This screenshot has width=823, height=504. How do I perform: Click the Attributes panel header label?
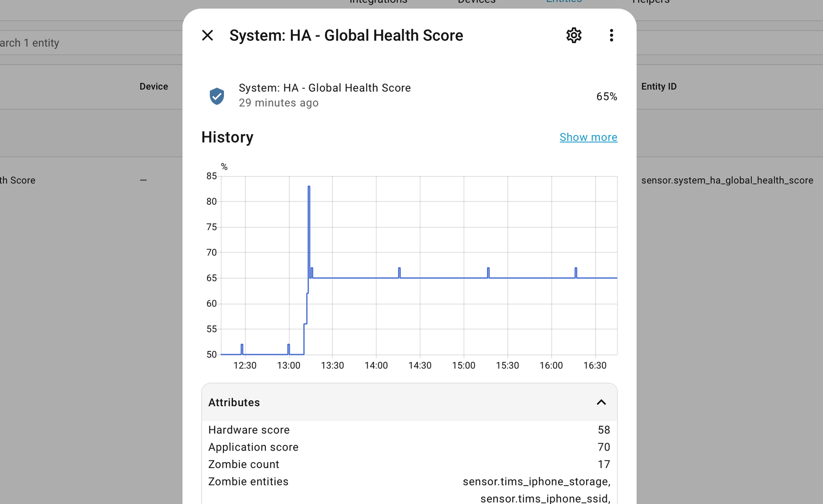point(234,402)
